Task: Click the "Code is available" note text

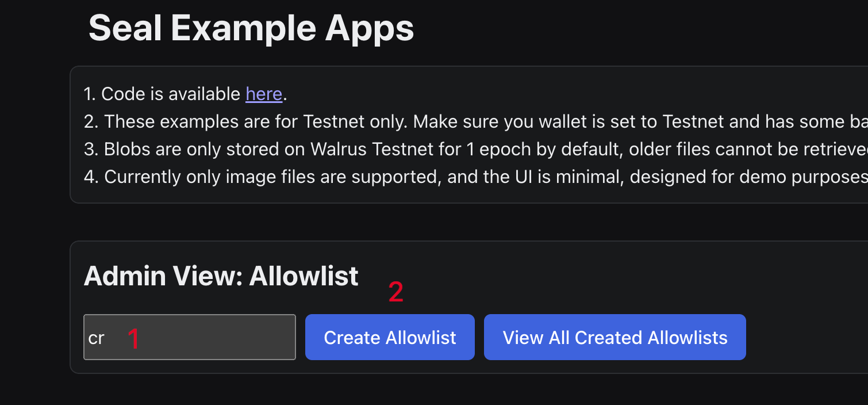Action: point(171,94)
